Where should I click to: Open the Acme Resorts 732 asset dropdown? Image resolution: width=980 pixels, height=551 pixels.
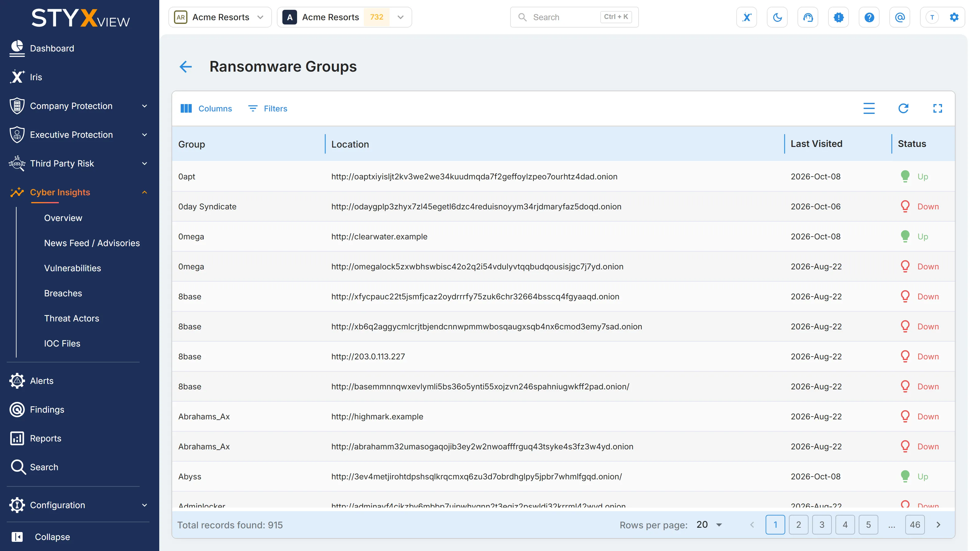coord(344,17)
